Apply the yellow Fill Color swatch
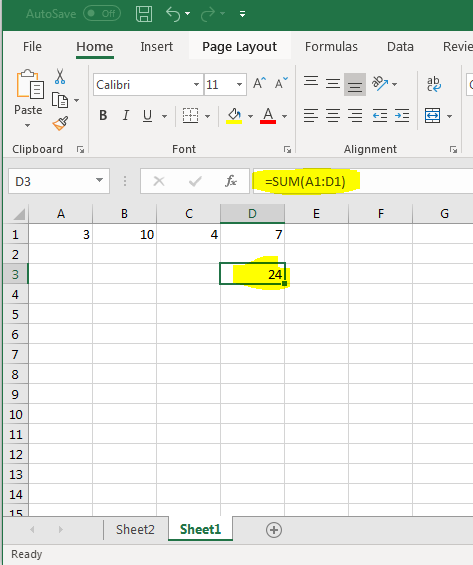The width and height of the screenshot is (473, 565). pos(234,116)
